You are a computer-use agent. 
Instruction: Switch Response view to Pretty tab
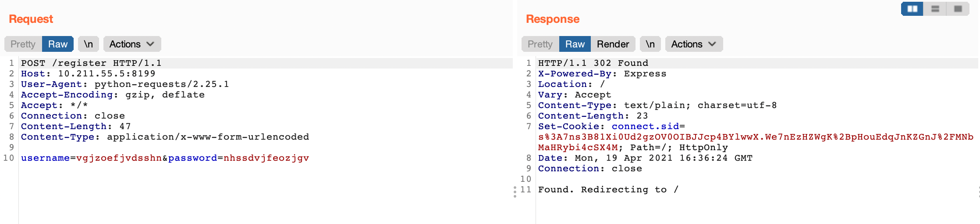click(540, 44)
